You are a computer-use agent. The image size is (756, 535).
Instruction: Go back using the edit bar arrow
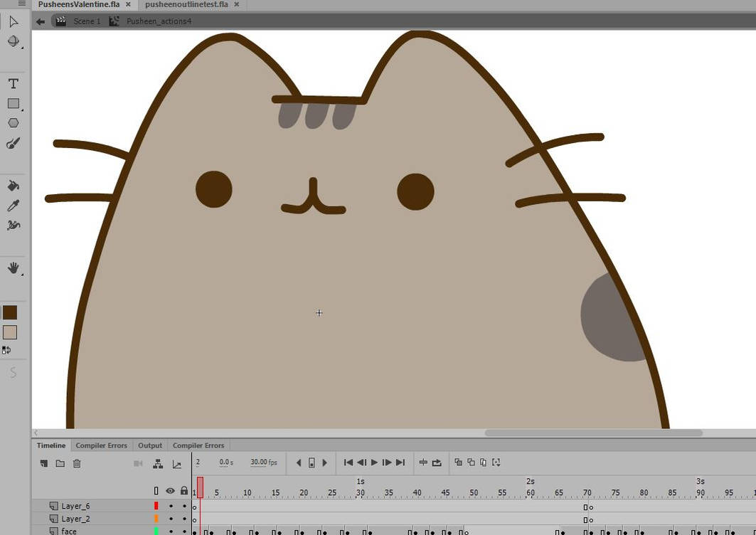[41, 21]
